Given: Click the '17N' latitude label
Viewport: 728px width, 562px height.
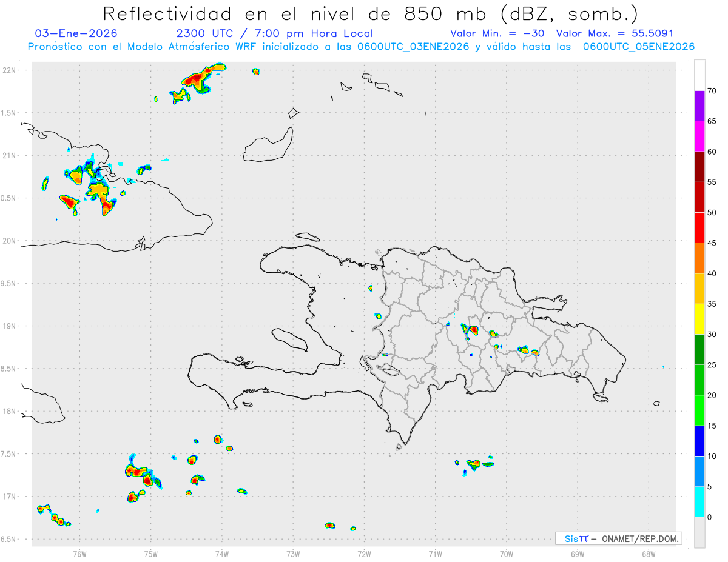Looking at the screenshot, I should (x=9, y=497).
